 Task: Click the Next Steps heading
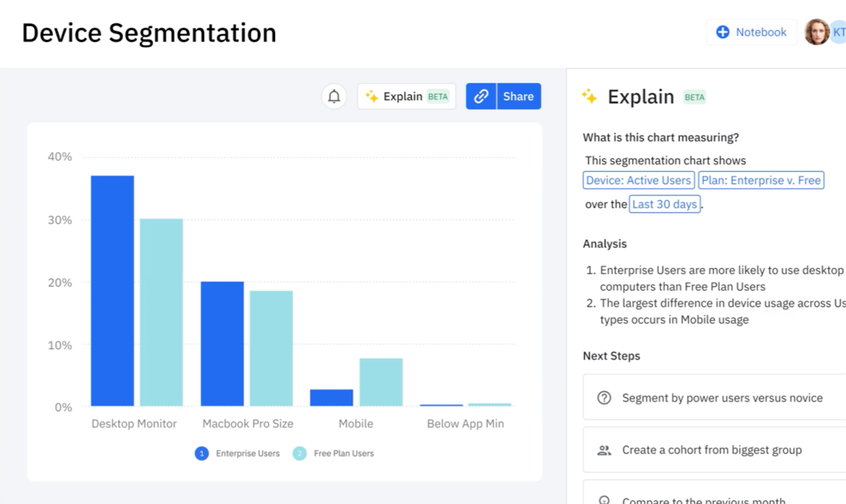pos(612,356)
